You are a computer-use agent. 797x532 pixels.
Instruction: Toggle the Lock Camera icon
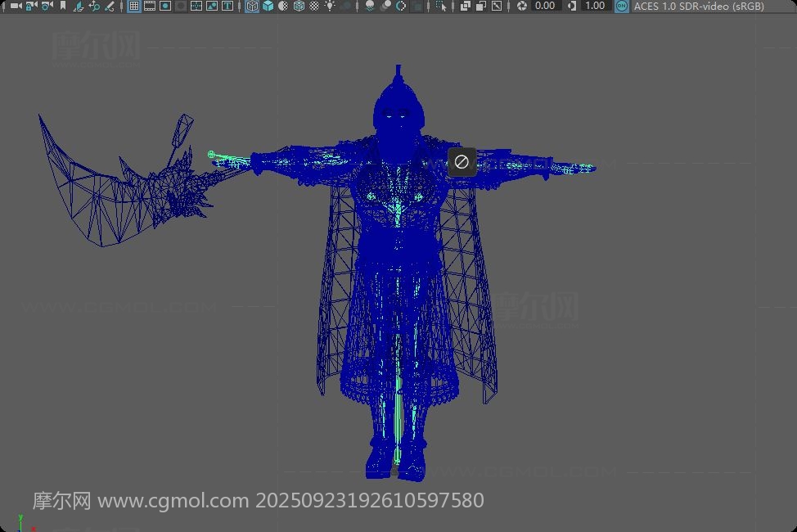click(x=31, y=6)
